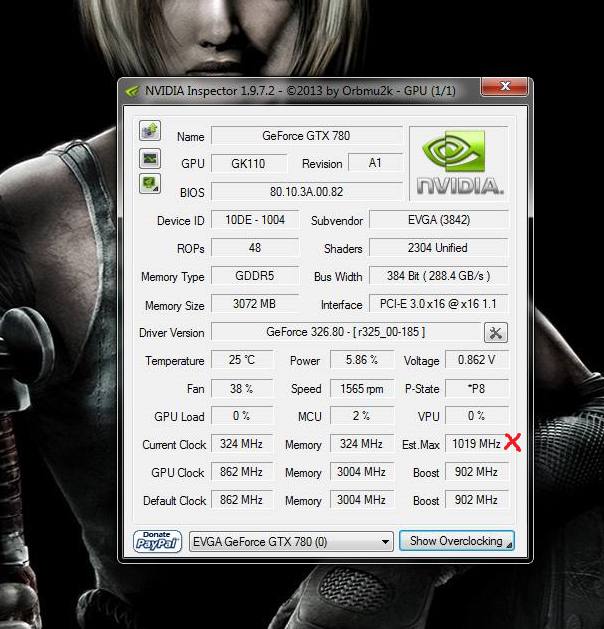Click the P-State value *P8
The image size is (604, 629).
pos(476,388)
